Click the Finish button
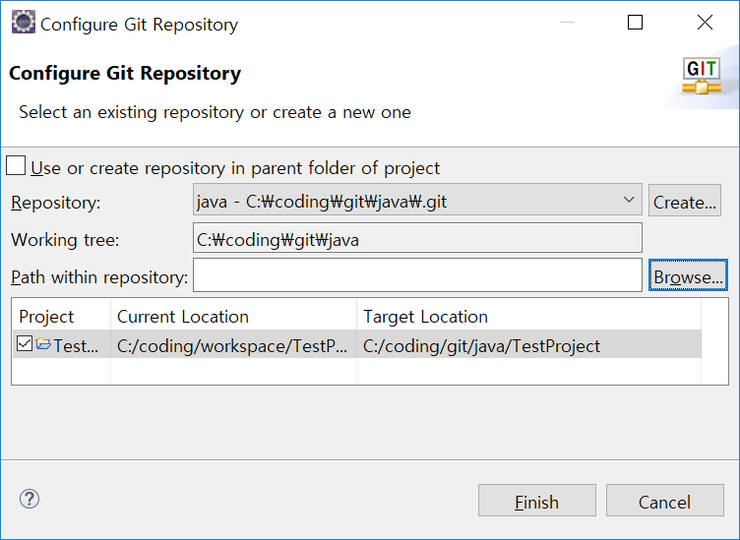The image size is (740, 540). coord(536,502)
